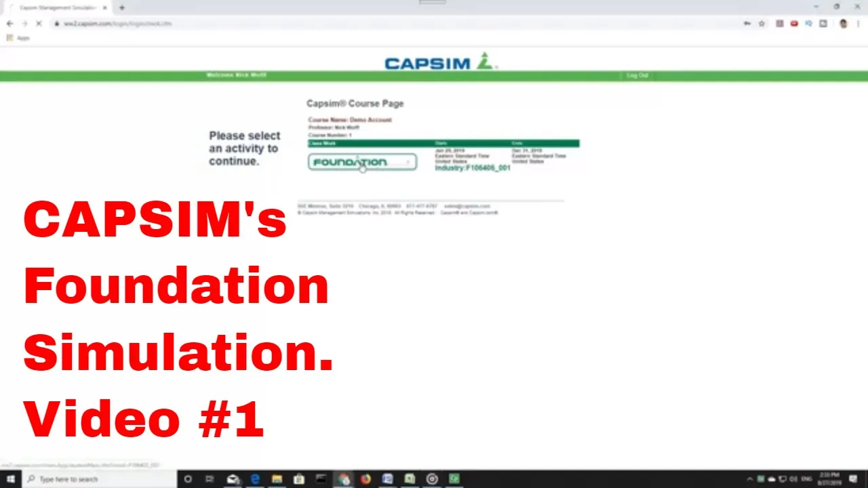868x488 pixels.
Task: Open Cortana from the taskbar
Action: click(x=188, y=479)
